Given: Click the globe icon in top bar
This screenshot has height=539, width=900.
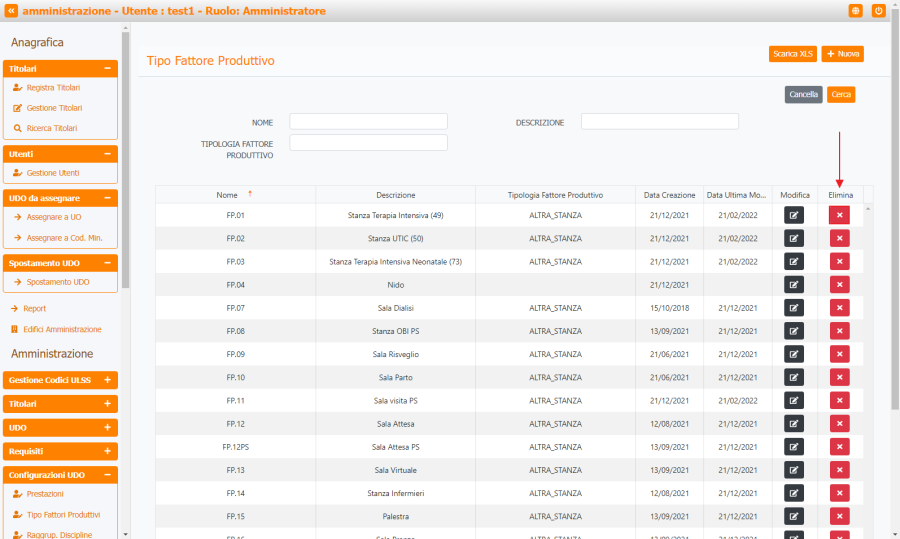Looking at the screenshot, I should [x=855, y=11].
